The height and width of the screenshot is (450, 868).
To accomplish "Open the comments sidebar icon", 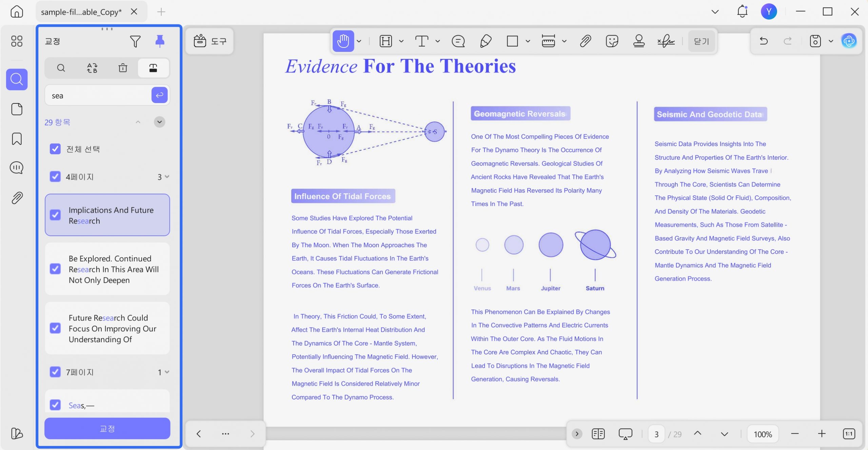I will tap(17, 168).
